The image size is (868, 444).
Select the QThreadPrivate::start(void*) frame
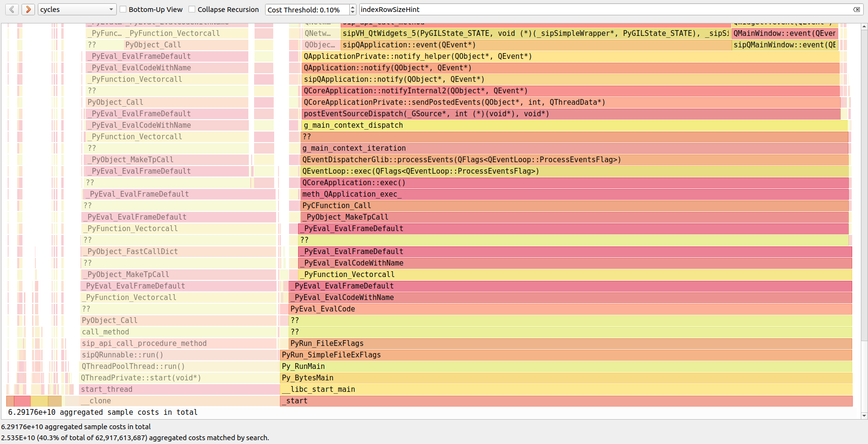click(178, 378)
